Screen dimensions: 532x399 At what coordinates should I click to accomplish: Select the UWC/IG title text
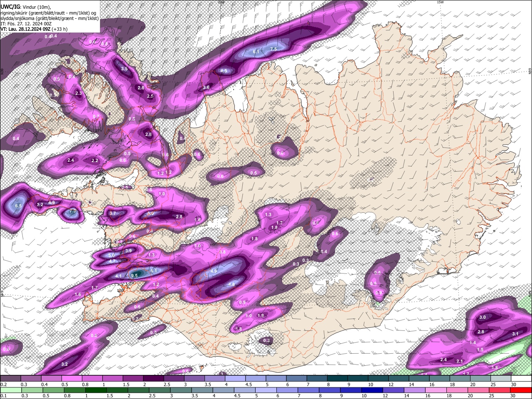point(10,7)
